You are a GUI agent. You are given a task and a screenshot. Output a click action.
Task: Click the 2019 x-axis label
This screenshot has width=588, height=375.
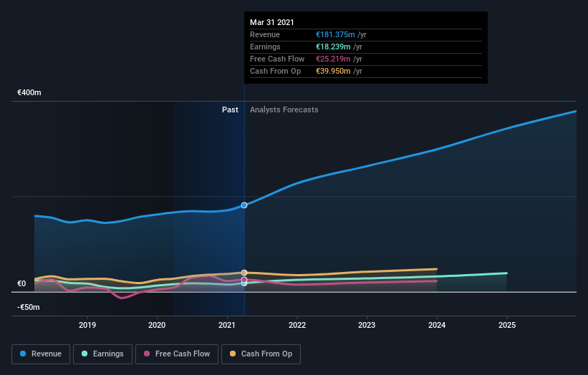87,325
